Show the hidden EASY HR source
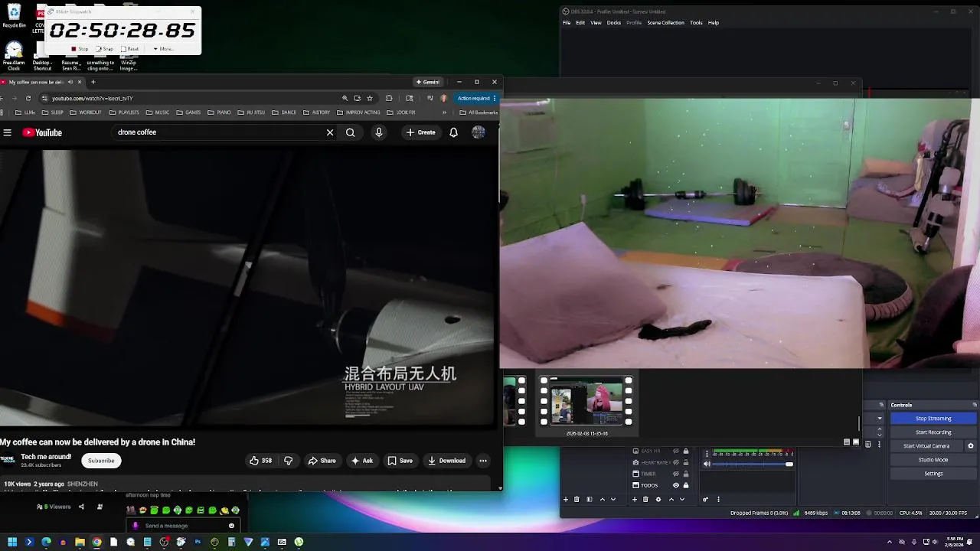This screenshot has width=980, height=551. [x=675, y=451]
